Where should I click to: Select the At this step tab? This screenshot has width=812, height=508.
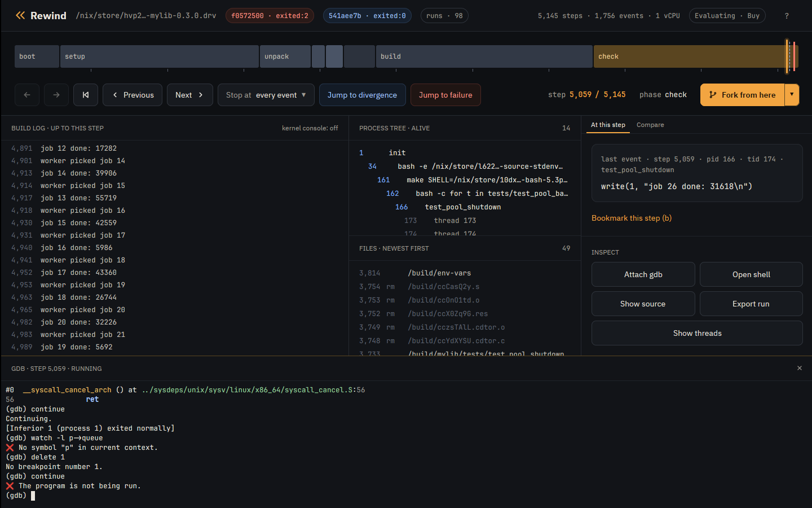(608, 125)
